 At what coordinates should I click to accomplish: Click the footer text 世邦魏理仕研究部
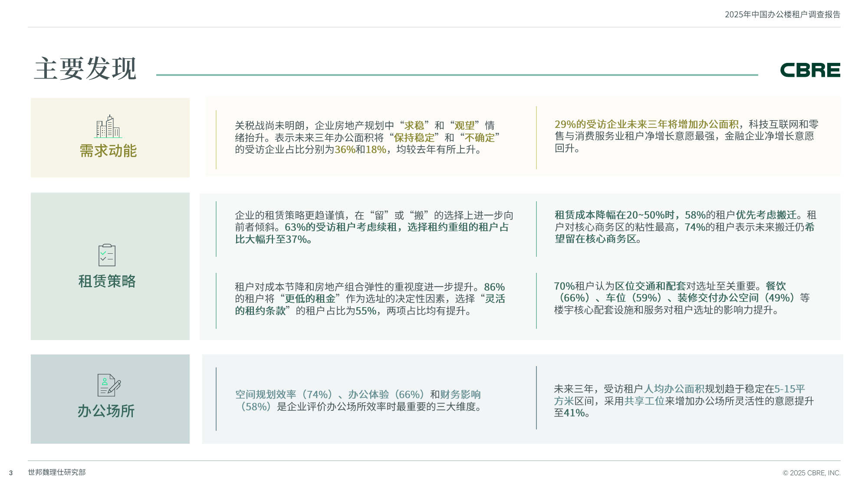(x=57, y=472)
